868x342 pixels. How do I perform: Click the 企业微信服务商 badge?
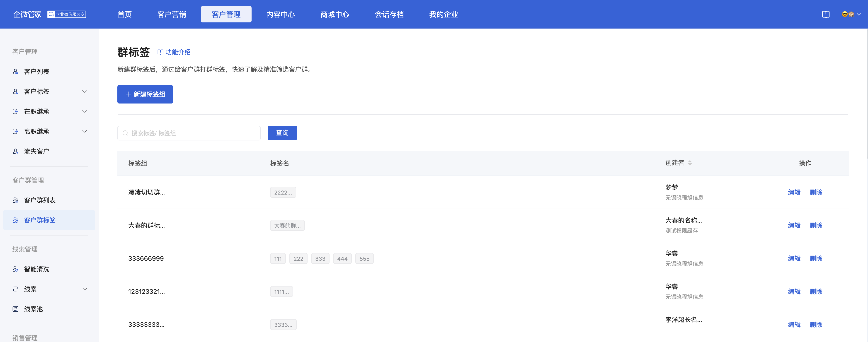click(x=67, y=14)
